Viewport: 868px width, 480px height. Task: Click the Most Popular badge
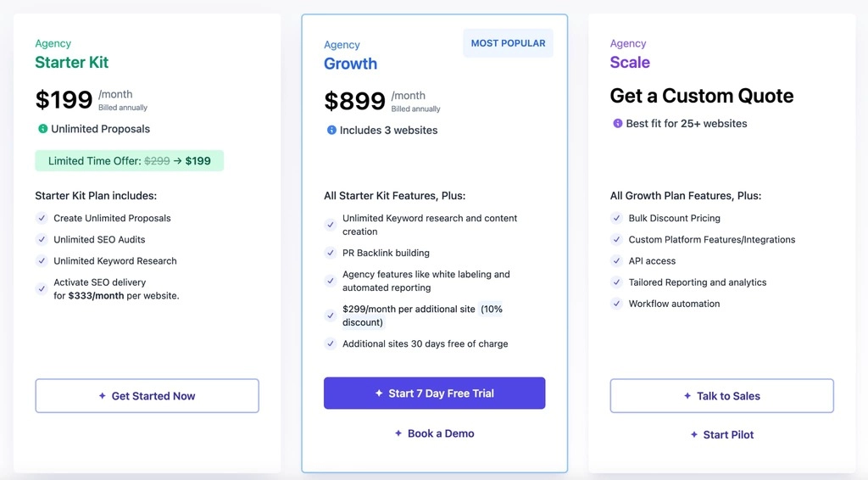pos(509,43)
